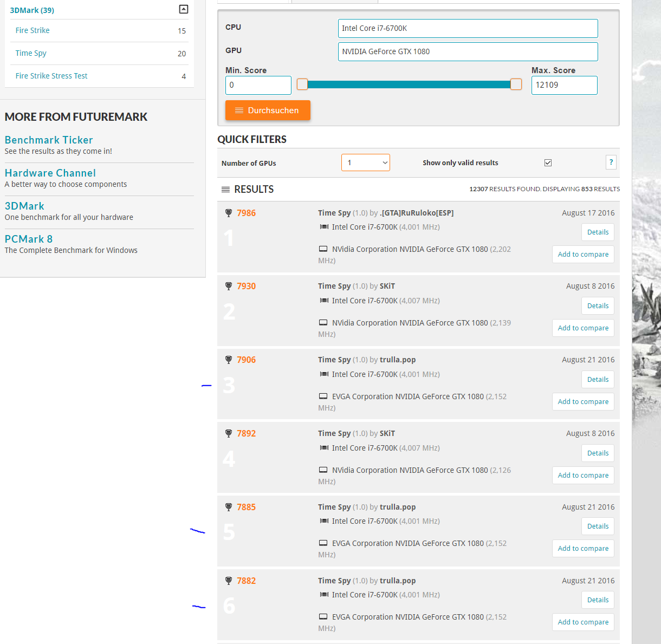
Task: Toggle Show only valid results checkbox
Action: (548, 162)
